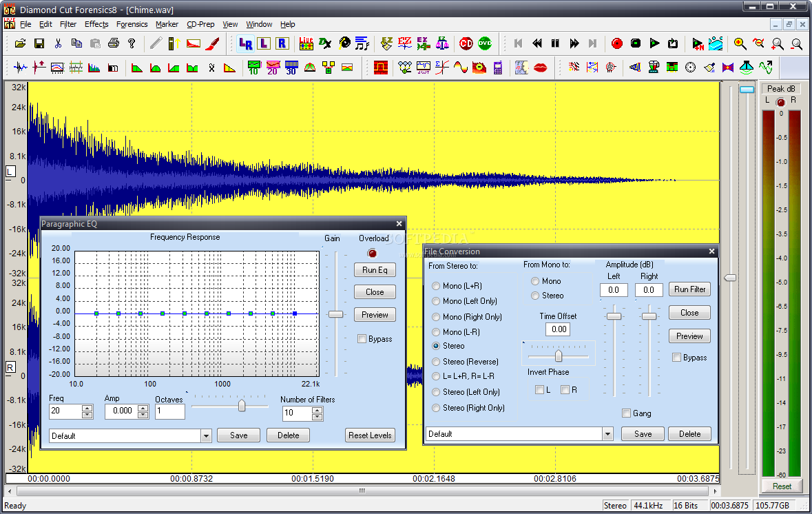Check the Gang amplitude checkbox
Image resolution: width=812 pixels, height=514 pixels.
pyautogui.click(x=626, y=413)
